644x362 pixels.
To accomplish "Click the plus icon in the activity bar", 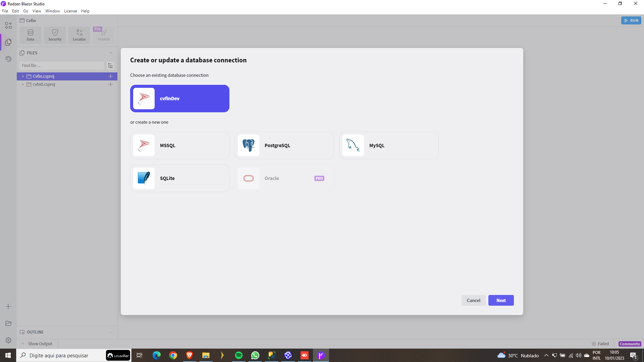I will pyautogui.click(x=8, y=306).
